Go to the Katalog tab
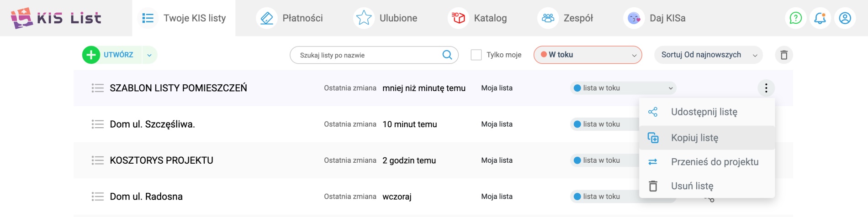Image resolution: width=868 pixels, height=217 pixels. click(490, 18)
